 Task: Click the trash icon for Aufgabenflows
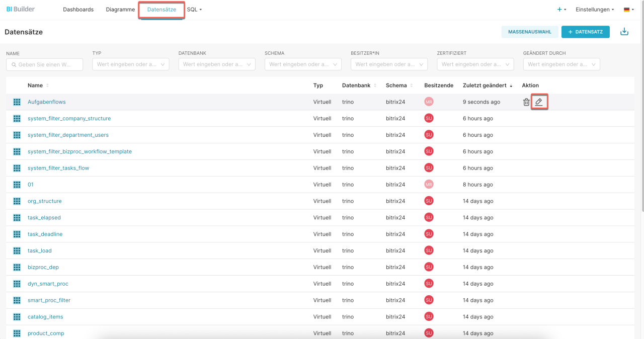[526, 102]
